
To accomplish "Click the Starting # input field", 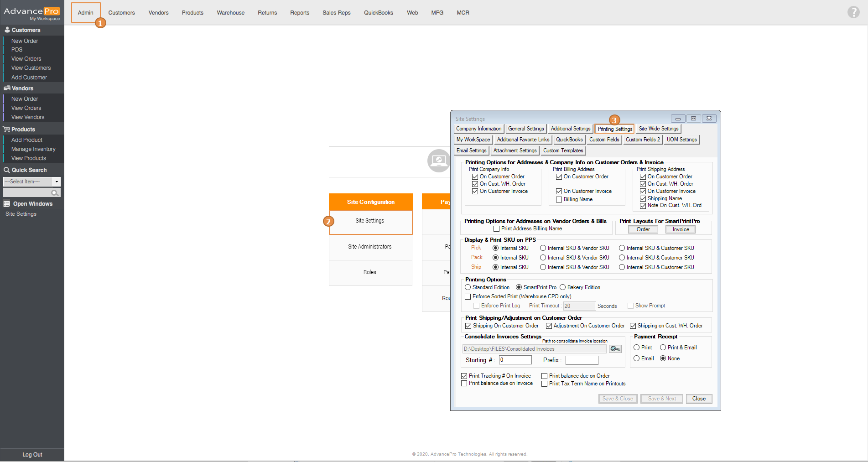I will coord(515,360).
